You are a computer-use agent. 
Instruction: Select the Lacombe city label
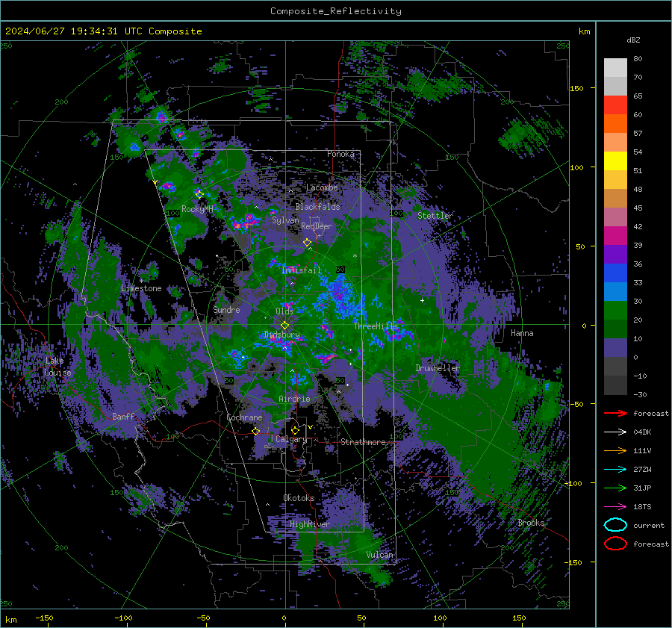(322, 187)
